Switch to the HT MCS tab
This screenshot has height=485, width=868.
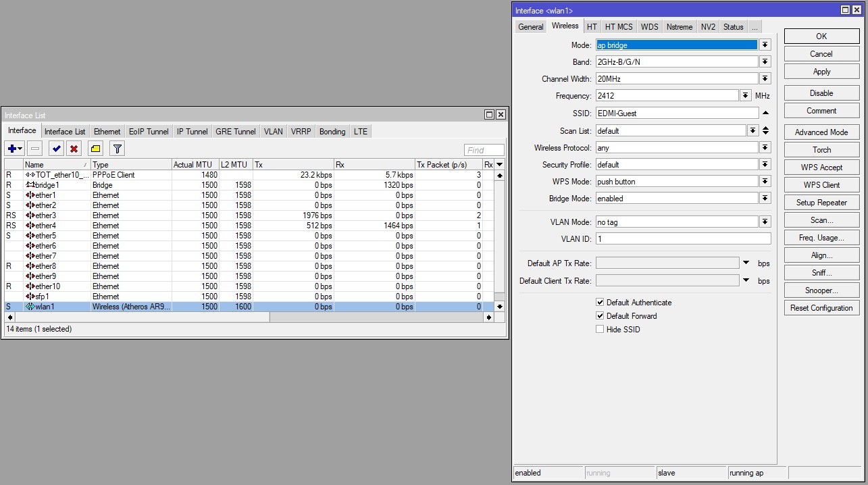619,27
